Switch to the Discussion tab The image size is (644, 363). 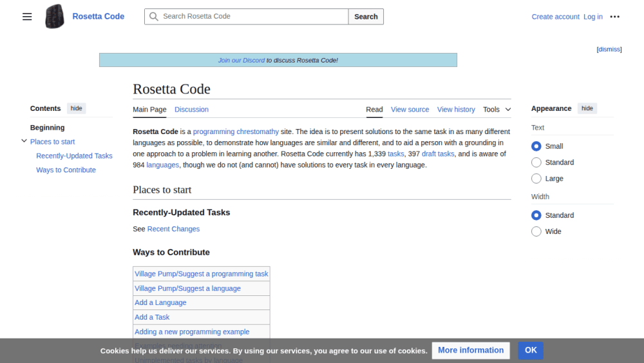click(x=191, y=110)
